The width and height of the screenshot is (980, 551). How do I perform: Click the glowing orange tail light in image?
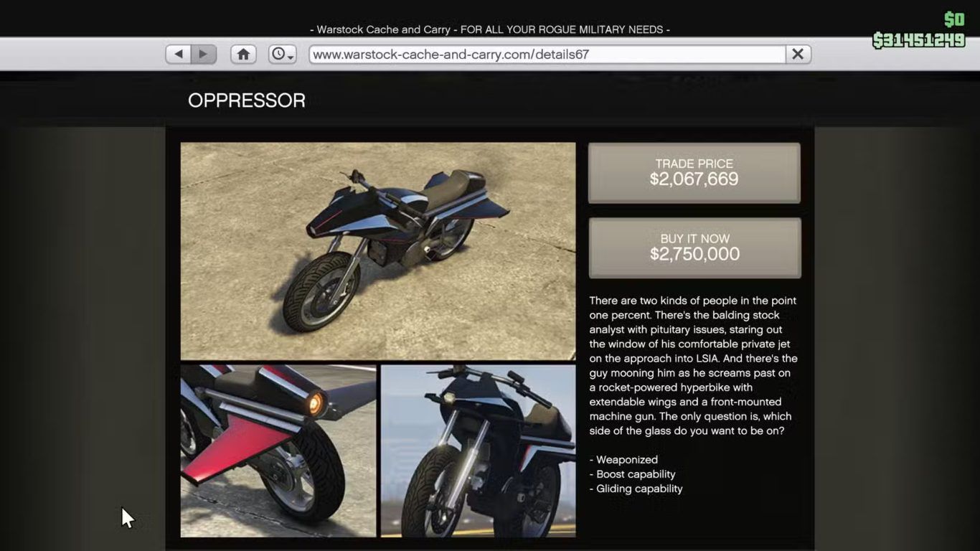[314, 404]
